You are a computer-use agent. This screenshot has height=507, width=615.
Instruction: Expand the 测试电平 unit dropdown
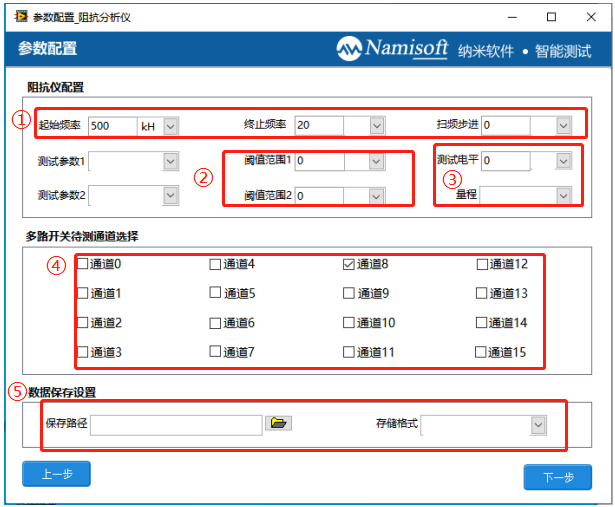(564, 161)
